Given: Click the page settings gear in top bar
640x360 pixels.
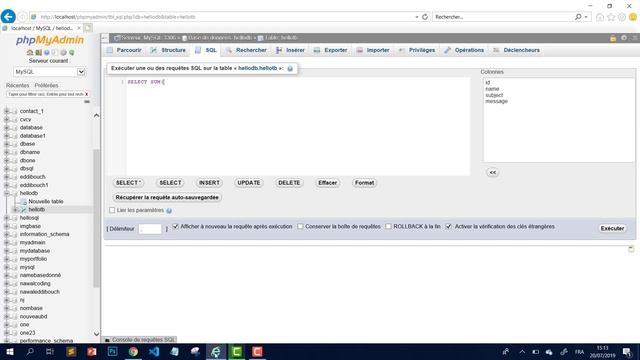Looking at the screenshot, I should 624,38.
